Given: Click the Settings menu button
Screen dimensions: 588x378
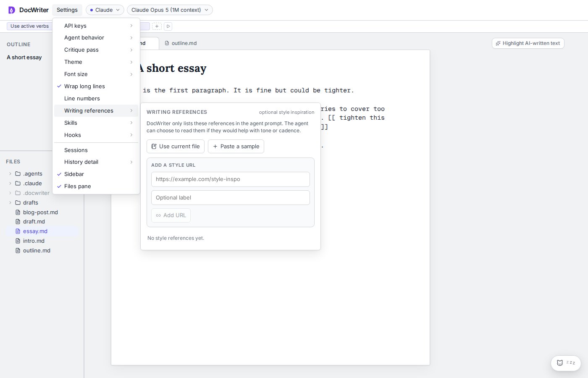Looking at the screenshot, I should click(67, 10).
